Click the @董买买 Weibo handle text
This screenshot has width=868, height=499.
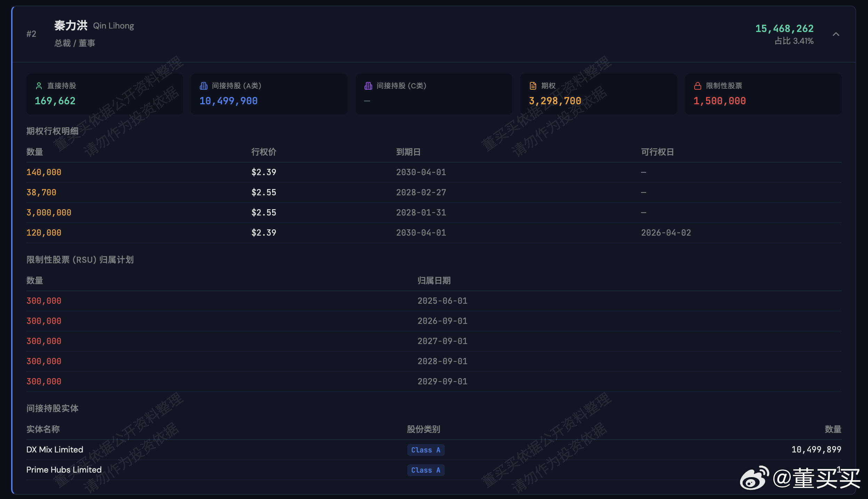817,479
